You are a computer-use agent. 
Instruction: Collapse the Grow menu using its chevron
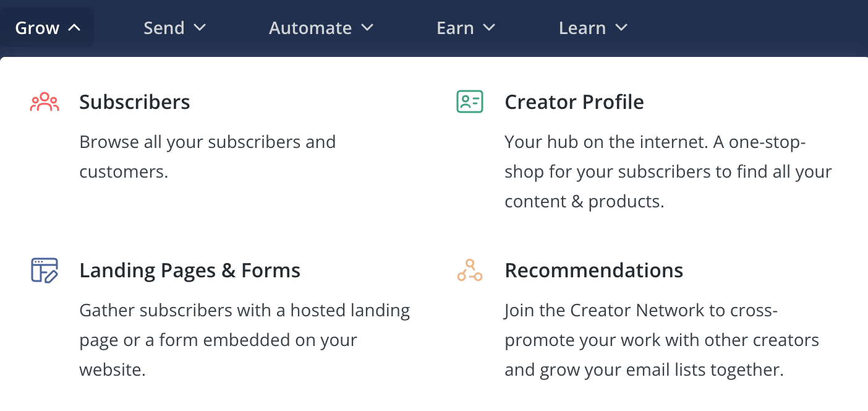[74, 28]
